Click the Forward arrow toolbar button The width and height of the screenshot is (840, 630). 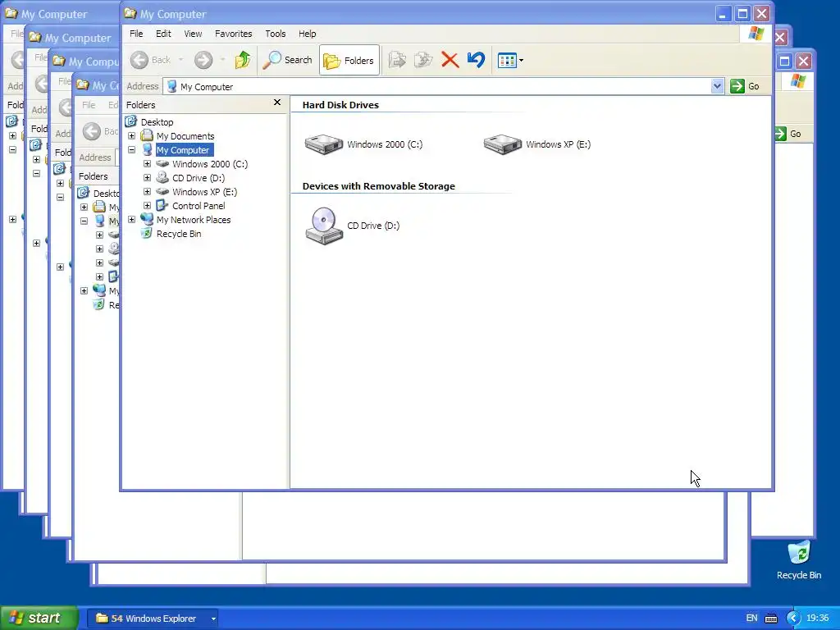pyautogui.click(x=203, y=60)
